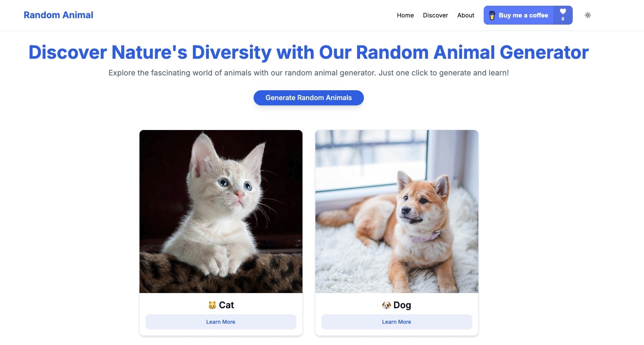The width and height of the screenshot is (644, 345).
Task: Select Learn More under Cat
Action: pyautogui.click(x=220, y=321)
